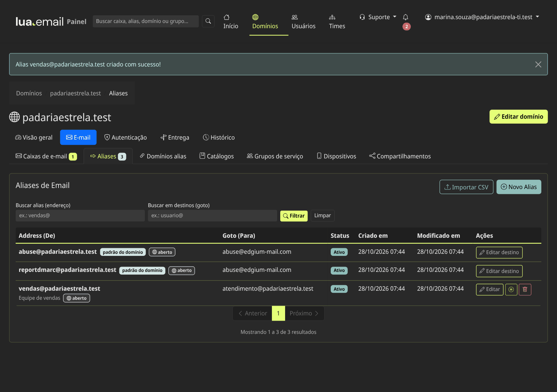Click the search magnifier icon in header

pyautogui.click(x=208, y=21)
